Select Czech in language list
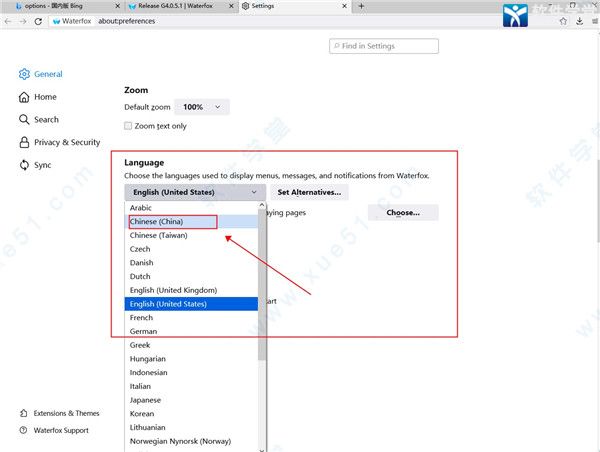The width and height of the screenshot is (600, 452). tap(191, 249)
